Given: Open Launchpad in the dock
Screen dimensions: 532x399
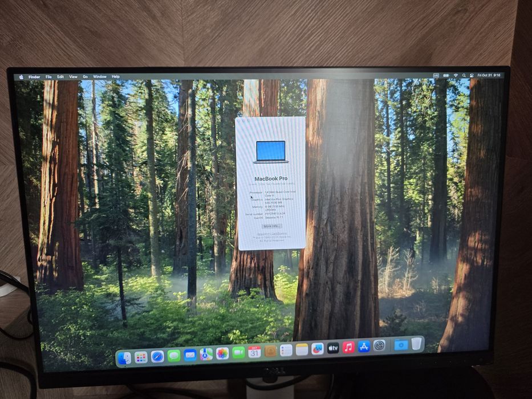Looking at the screenshot, I should point(141,357).
